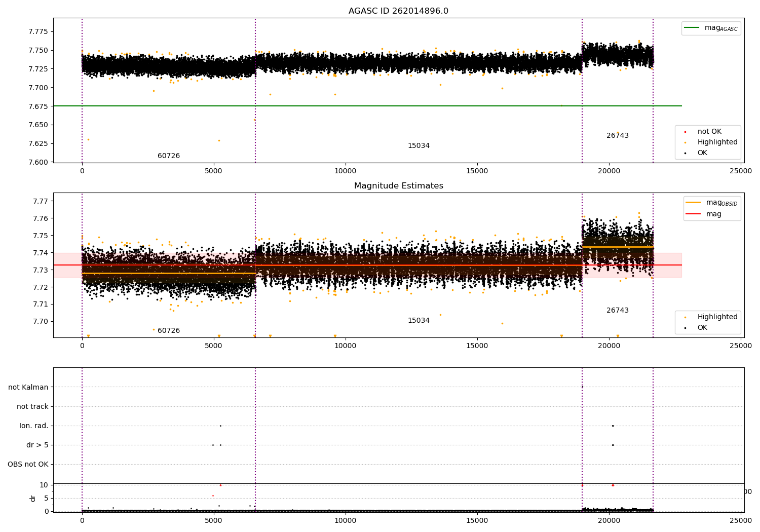Image resolution: width=760 pixels, height=532 pixels.
Task: Click the 'not Kalman' axis label
Action: point(28,388)
